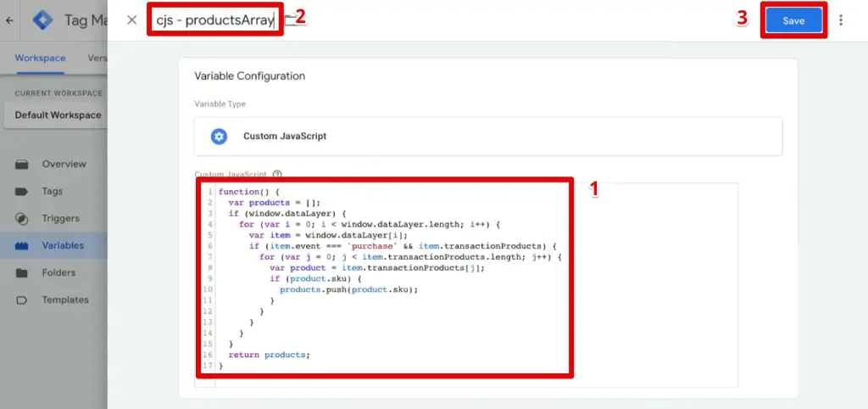Open the Custom JavaScript help question icon

(277, 174)
